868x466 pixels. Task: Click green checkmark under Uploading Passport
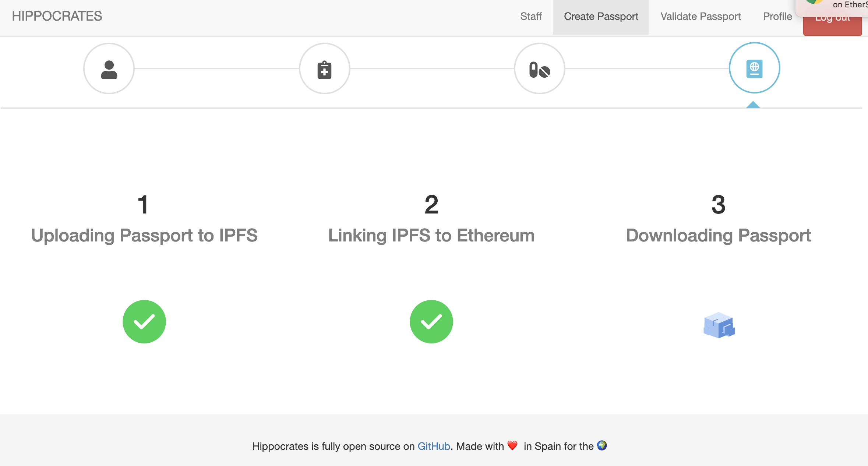pos(144,322)
